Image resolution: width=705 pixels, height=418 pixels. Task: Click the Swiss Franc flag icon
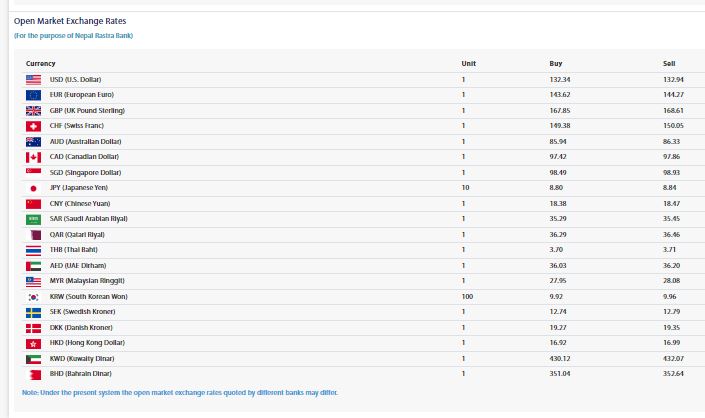click(x=33, y=126)
